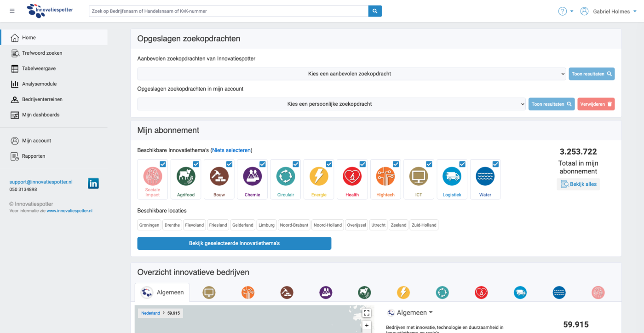This screenshot has height=333, width=644.
Task: Select the Energie lightning theme icon
Action: point(319,177)
